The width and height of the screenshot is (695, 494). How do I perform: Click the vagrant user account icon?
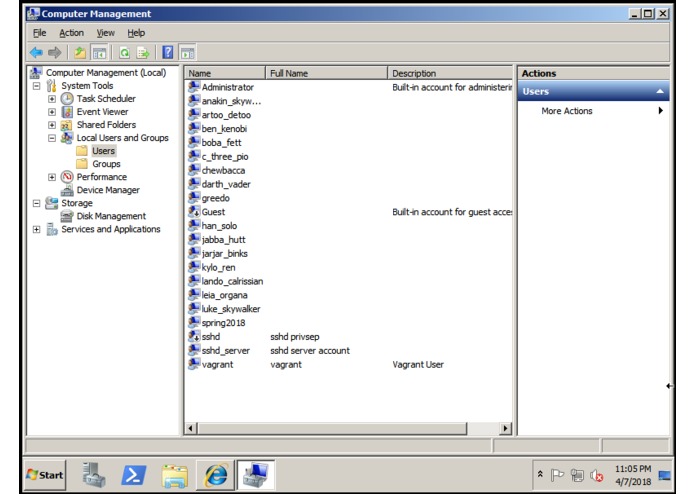(194, 364)
